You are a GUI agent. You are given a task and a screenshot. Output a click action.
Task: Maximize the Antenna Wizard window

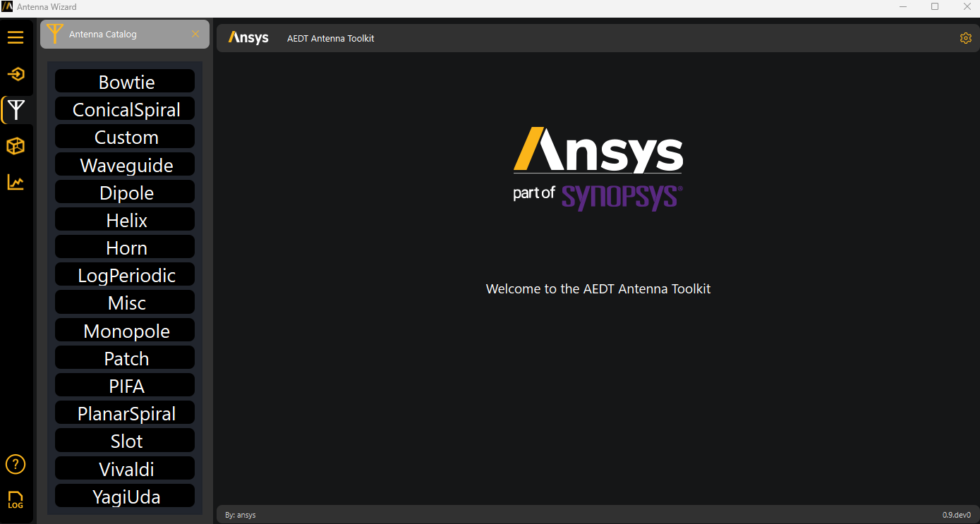pos(935,7)
